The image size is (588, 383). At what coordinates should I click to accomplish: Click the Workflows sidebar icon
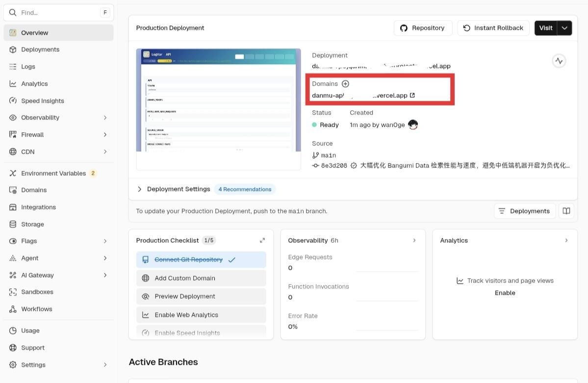[x=13, y=309]
